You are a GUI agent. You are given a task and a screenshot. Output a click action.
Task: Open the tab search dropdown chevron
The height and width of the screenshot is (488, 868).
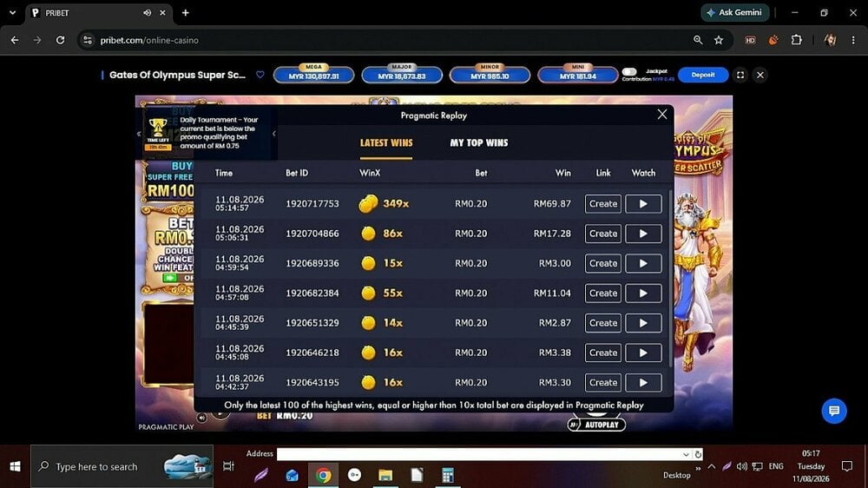[x=12, y=12]
